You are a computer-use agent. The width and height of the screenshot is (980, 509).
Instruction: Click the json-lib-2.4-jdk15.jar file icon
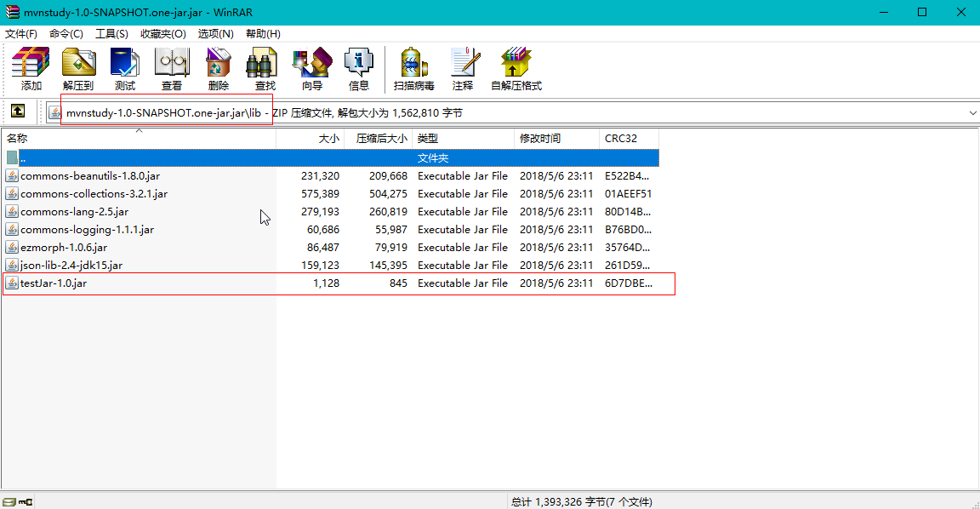click(12, 265)
